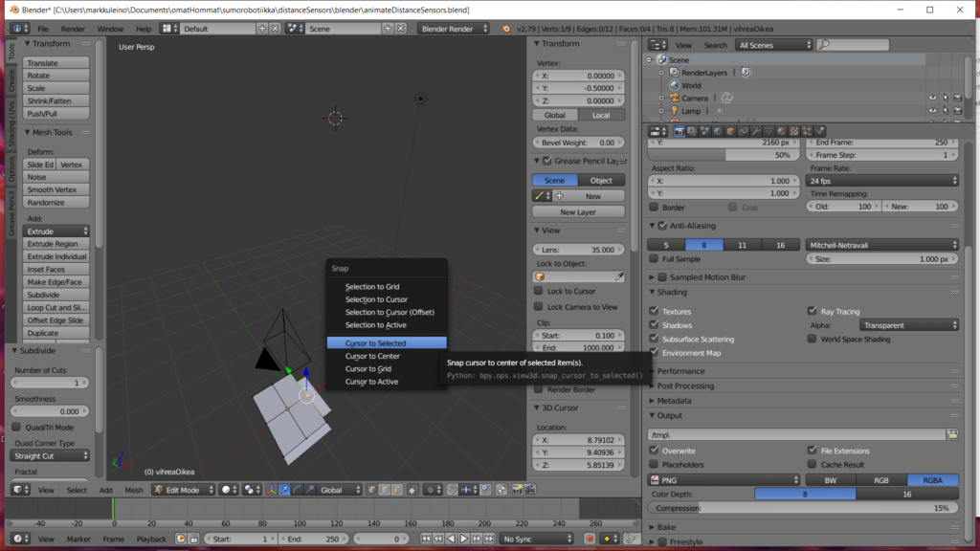Click the play animation button
The height and width of the screenshot is (551, 980).
[x=464, y=540]
